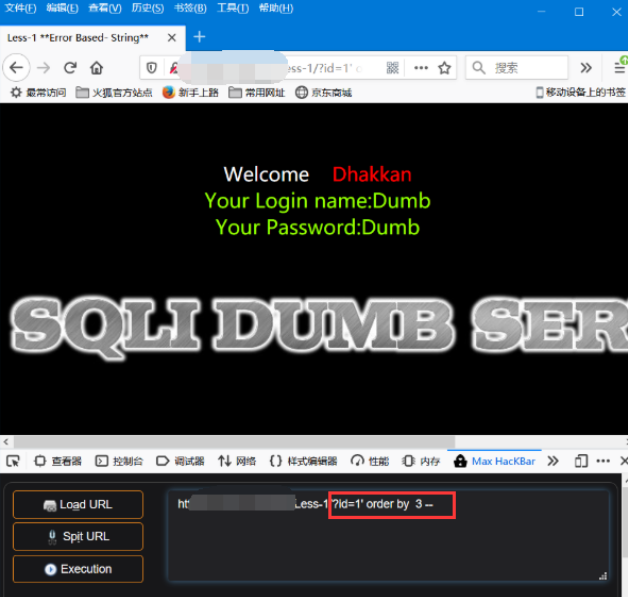
Task: Open the 工具(T) menu
Action: tap(233, 8)
